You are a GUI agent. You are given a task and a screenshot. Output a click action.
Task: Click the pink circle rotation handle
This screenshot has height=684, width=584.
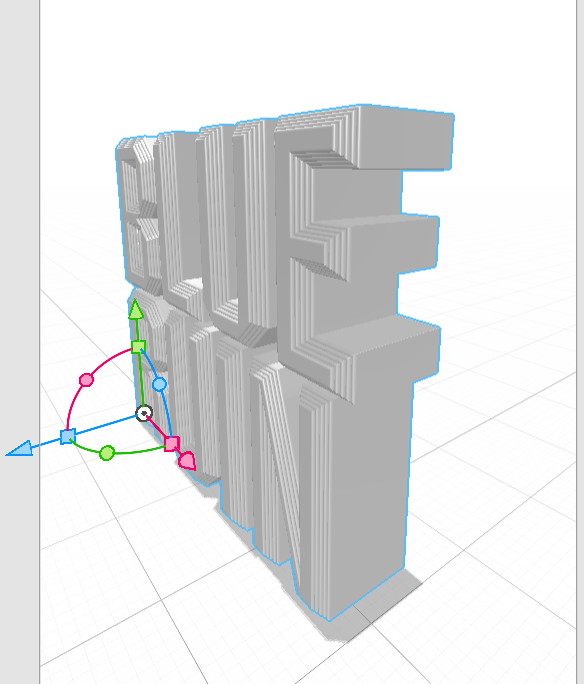point(86,380)
